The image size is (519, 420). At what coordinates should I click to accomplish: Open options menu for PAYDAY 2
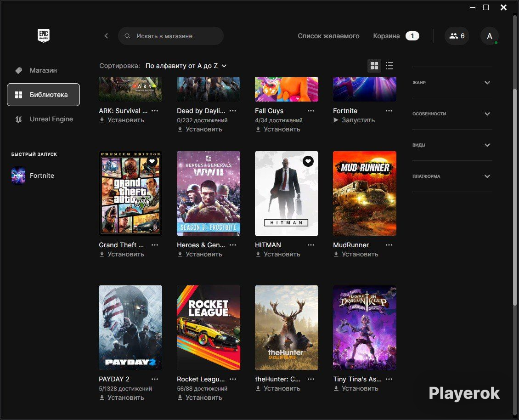coord(155,379)
